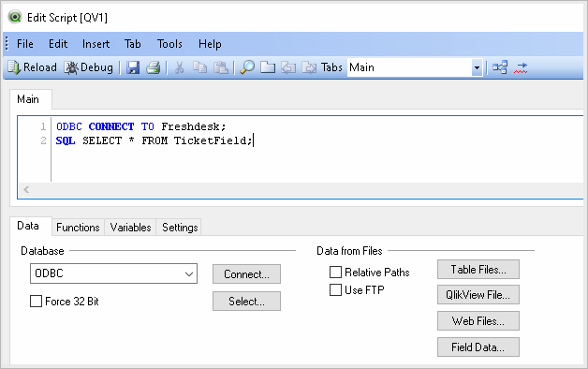Screen dimensions: 588x369
Task: Switch to the Settings tab
Action: (180, 228)
